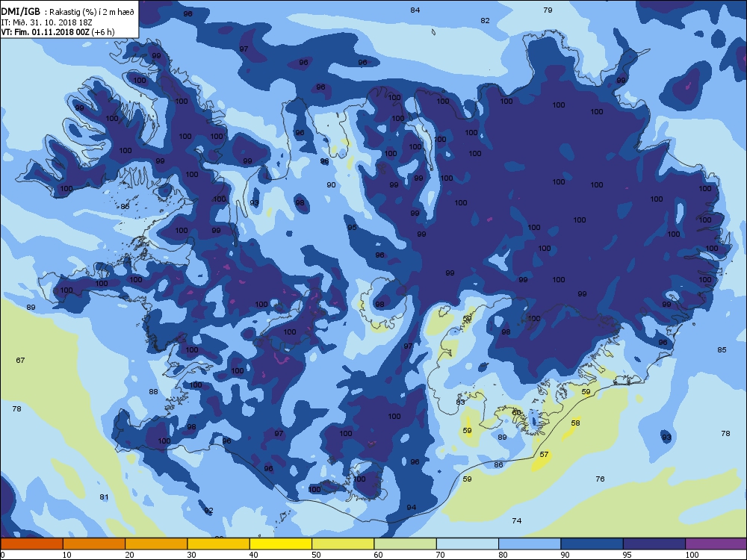Select the 10–20 orange legend swatch
Screen dimensions: 747x560
[94, 544]
